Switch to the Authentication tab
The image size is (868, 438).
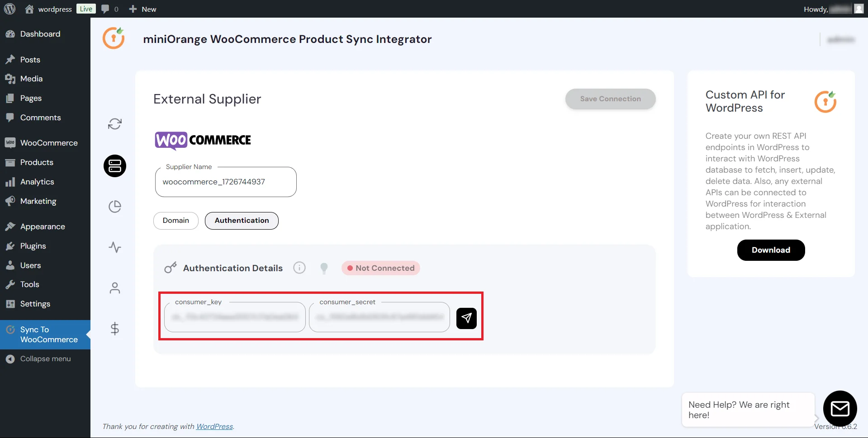(242, 221)
